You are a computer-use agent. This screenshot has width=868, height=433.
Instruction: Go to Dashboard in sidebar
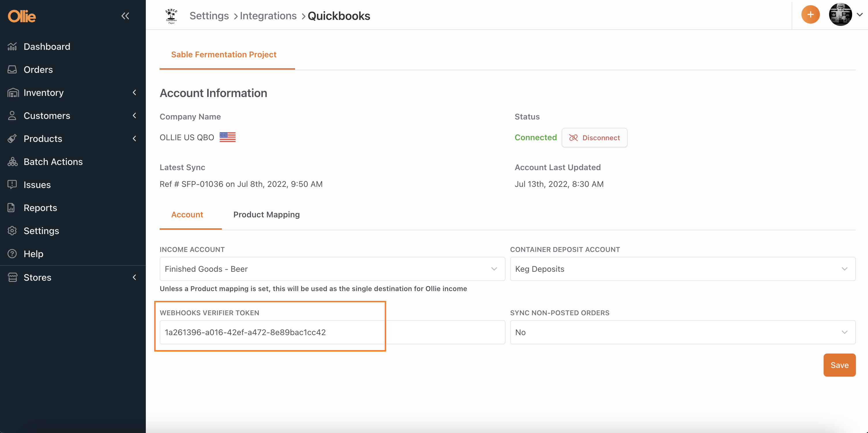pyautogui.click(x=47, y=46)
